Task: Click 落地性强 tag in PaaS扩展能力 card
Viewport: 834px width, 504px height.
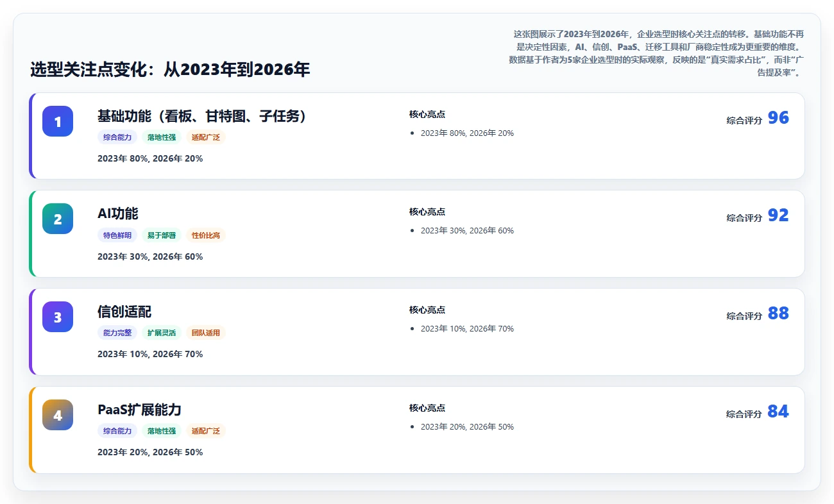Action: coord(162,431)
